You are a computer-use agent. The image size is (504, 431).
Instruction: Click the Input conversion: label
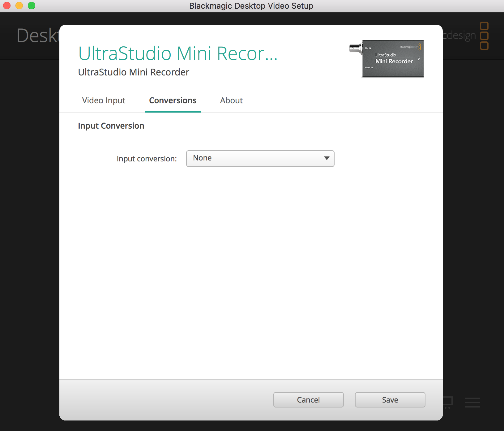(x=147, y=159)
